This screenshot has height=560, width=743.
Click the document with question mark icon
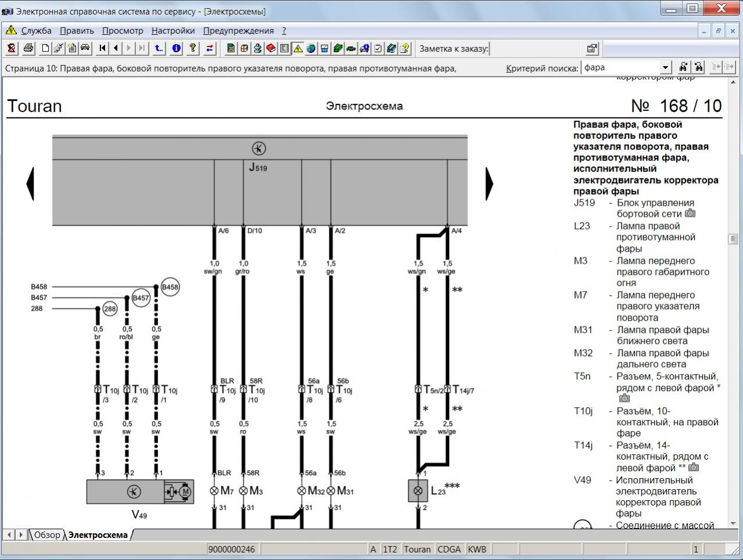(405, 49)
